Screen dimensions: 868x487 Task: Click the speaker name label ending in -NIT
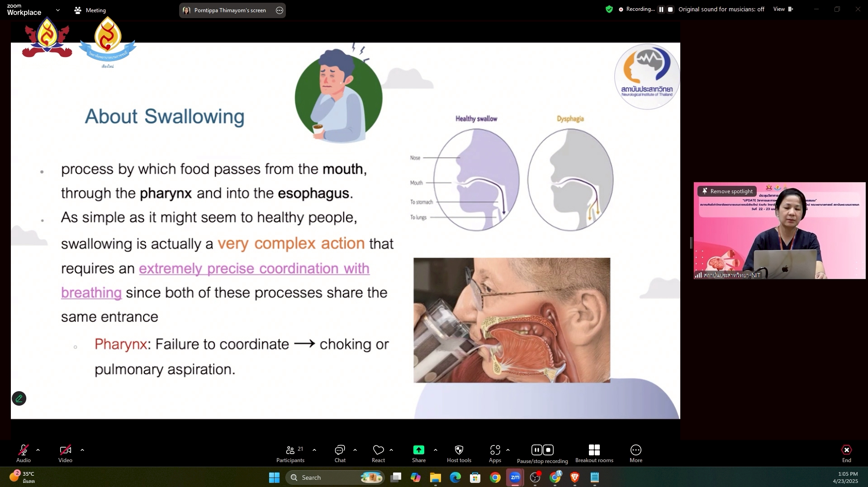[732, 275]
